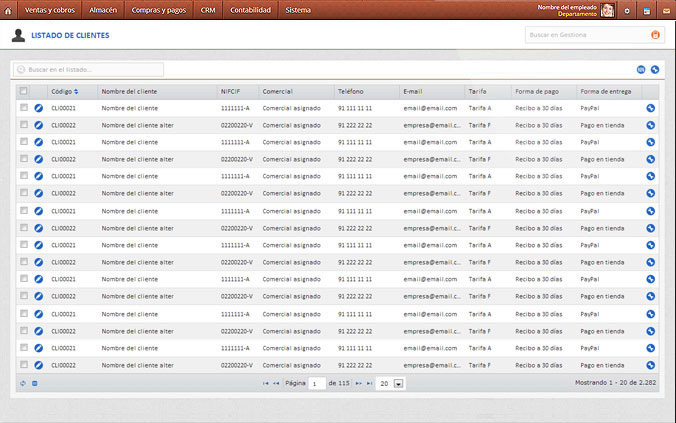Image resolution: width=676 pixels, height=423 pixels.
Task: Click the orange icon in Gestiona search
Action: (655, 35)
